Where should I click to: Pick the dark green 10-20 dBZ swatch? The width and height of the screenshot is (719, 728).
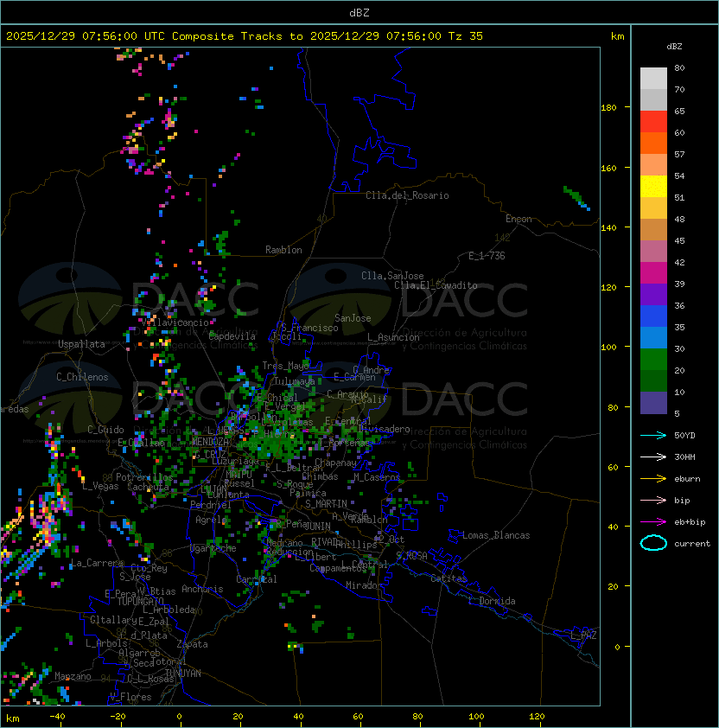[653, 380]
